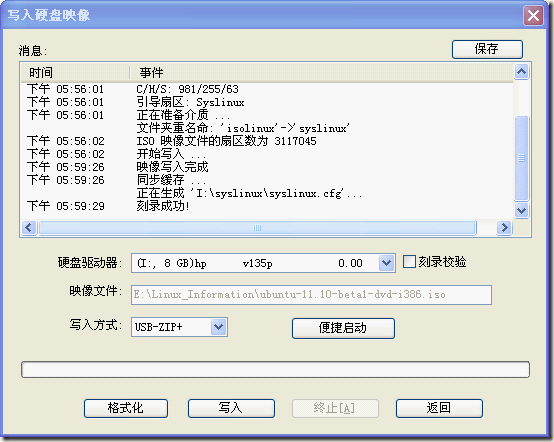Open the 写入方式 USB-ZIP+ dropdown

click(219, 327)
